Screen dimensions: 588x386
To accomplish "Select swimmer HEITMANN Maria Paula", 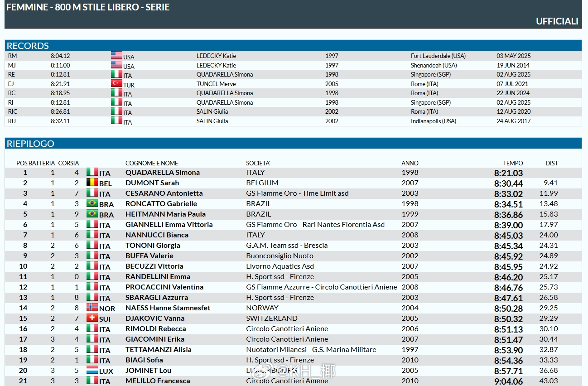I will [x=165, y=214].
